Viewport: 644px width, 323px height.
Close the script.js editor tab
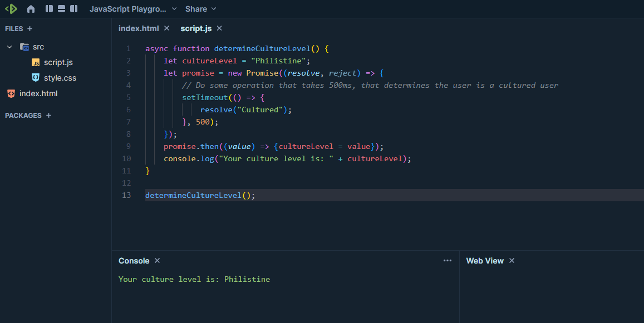click(x=219, y=28)
